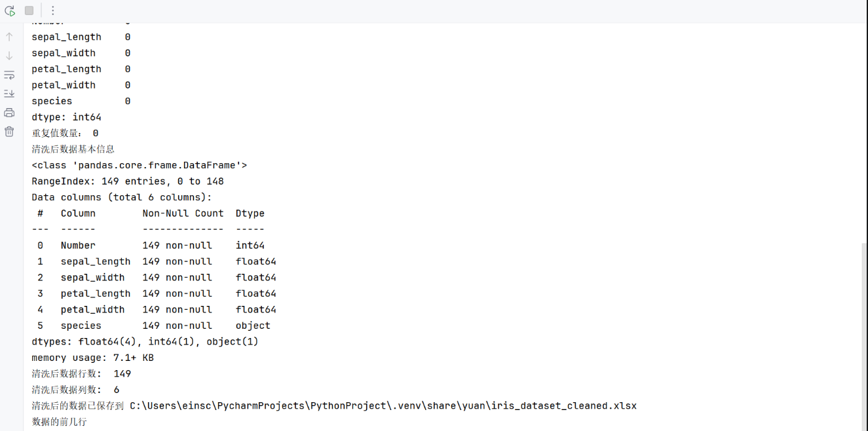Rerun the script with the Rerun icon
The width and height of the screenshot is (868, 431).
[x=10, y=10]
